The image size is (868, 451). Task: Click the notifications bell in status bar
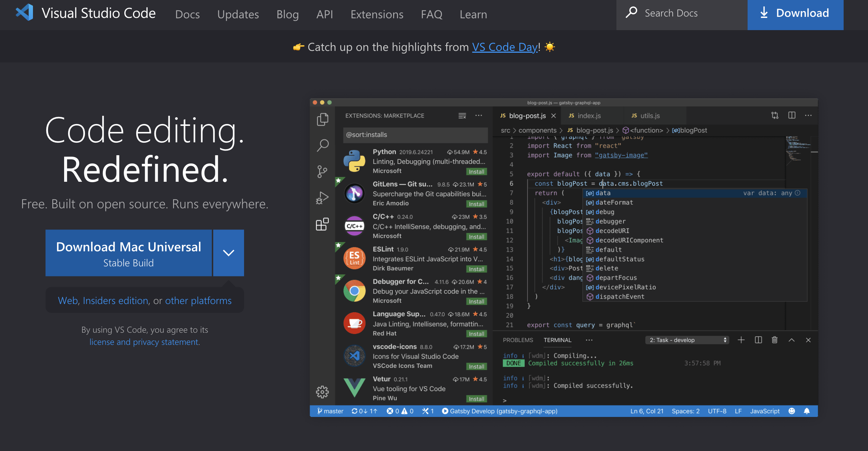coord(807,411)
